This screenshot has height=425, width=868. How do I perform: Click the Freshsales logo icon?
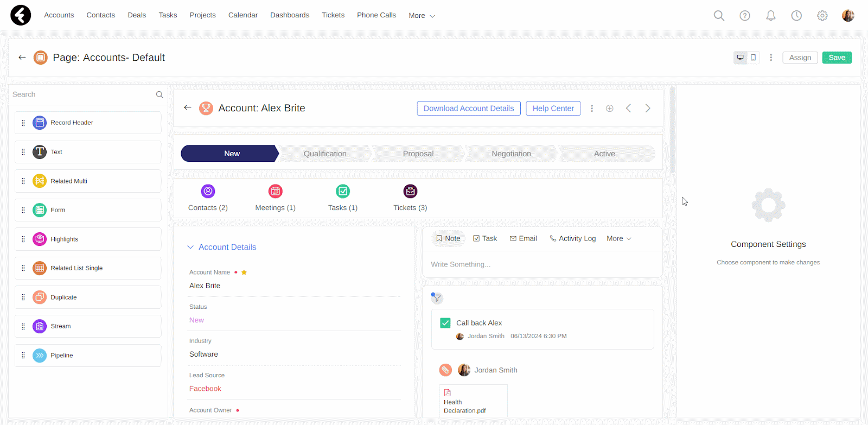pos(21,15)
